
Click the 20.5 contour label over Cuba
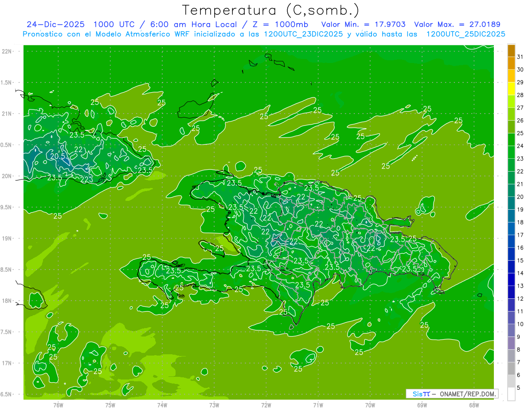pyautogui.click(x=57, y=156)
